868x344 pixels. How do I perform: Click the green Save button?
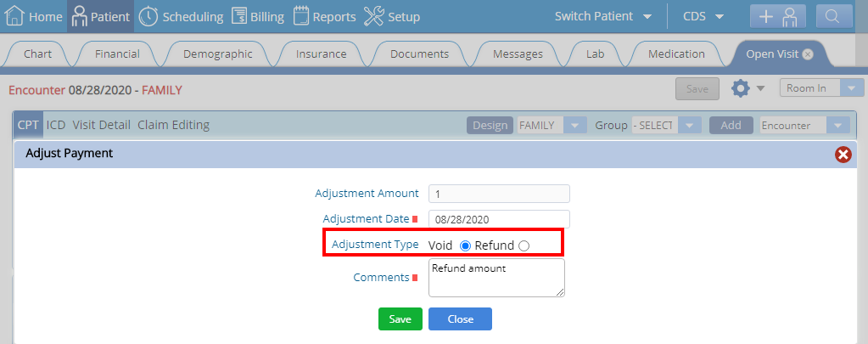click(400, 319)
